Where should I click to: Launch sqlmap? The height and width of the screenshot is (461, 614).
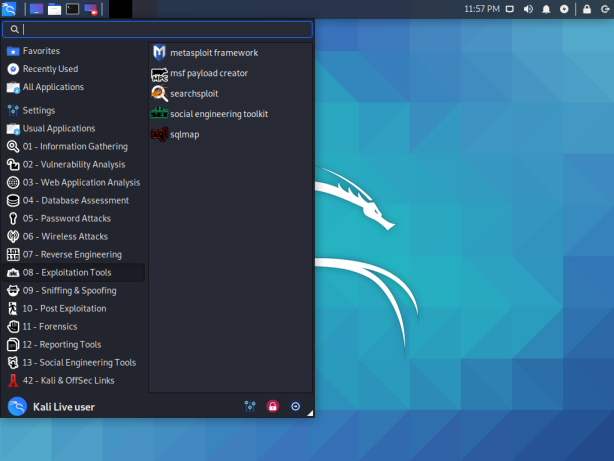230,134
